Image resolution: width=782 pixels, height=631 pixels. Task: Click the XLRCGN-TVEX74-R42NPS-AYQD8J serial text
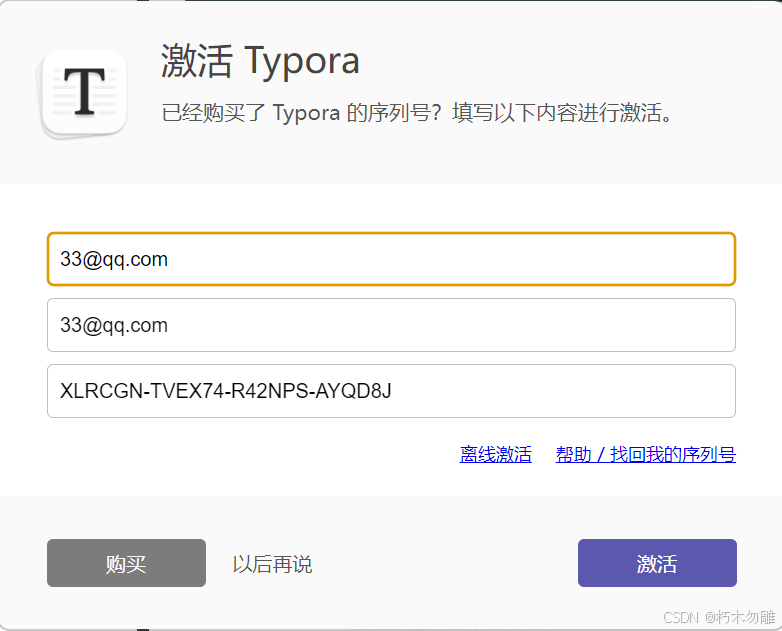coord(225,391)
